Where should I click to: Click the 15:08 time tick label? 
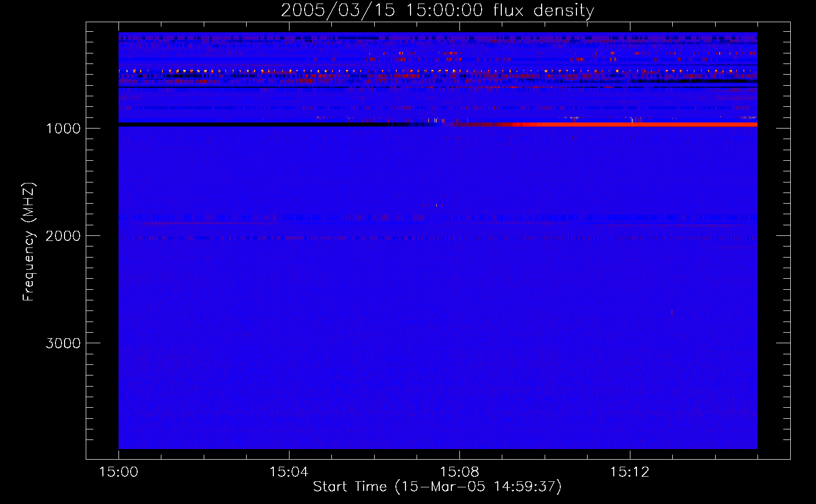pos(459,472)
